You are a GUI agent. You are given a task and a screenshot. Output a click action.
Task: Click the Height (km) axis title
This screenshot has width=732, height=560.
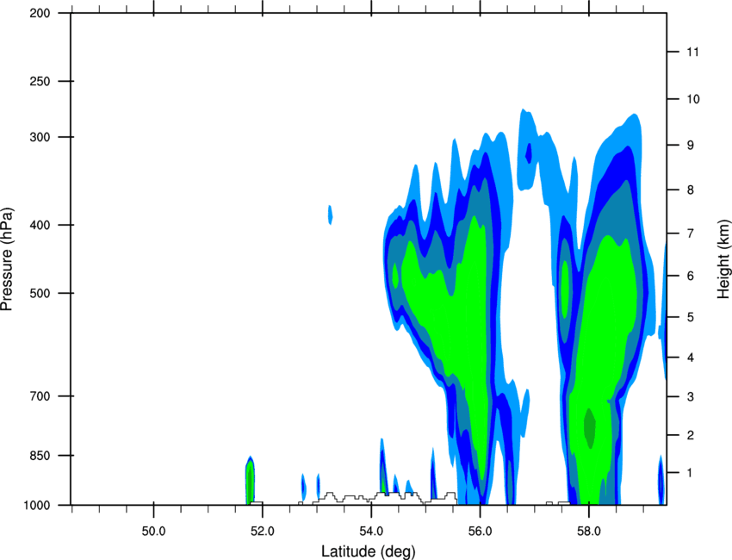(723, 258)
